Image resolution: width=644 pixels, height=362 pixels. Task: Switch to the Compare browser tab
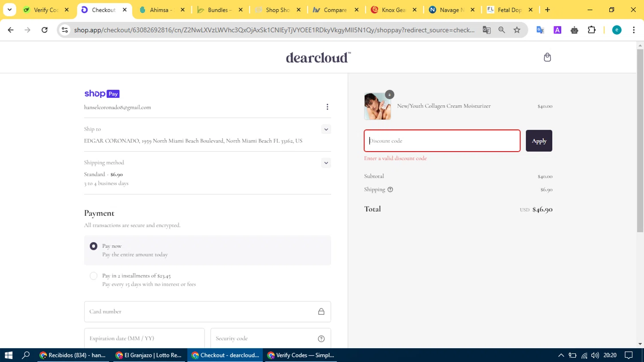pos(335,10)
